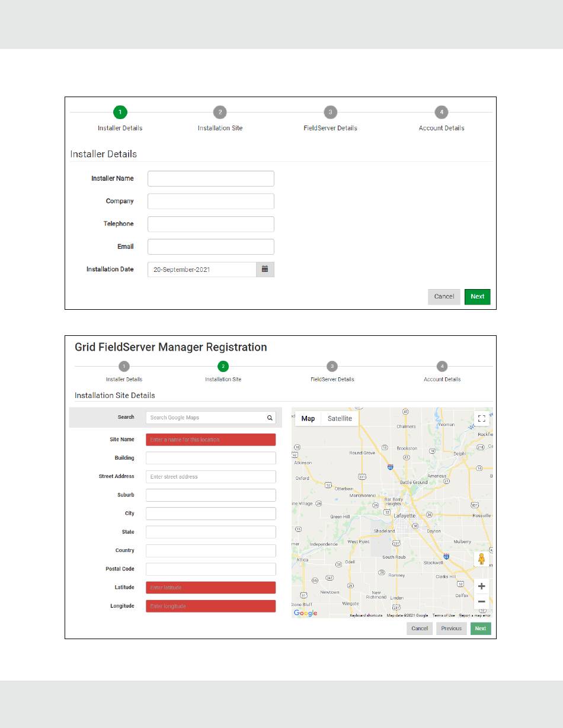Screen dimensions: 563x728
Task: Select the Street View pegman icon
Action: click(x=482, y=559)
